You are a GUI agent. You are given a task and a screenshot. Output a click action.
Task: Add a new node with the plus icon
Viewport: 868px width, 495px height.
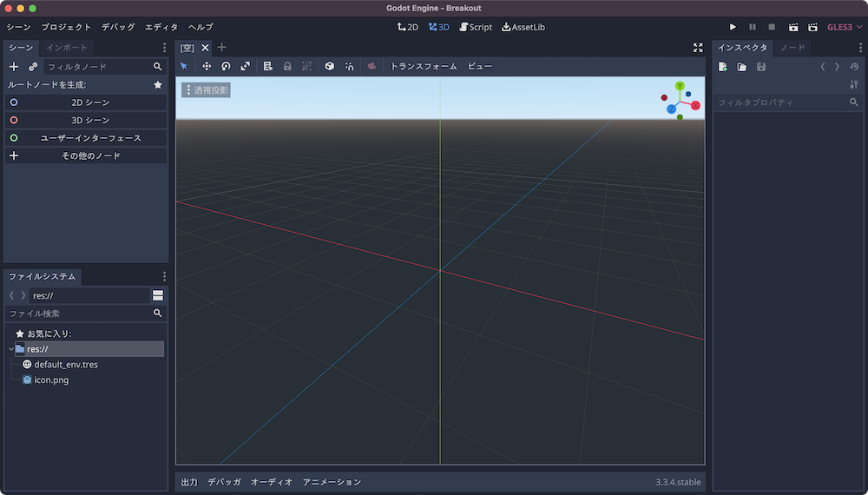[x=14, y=67]
